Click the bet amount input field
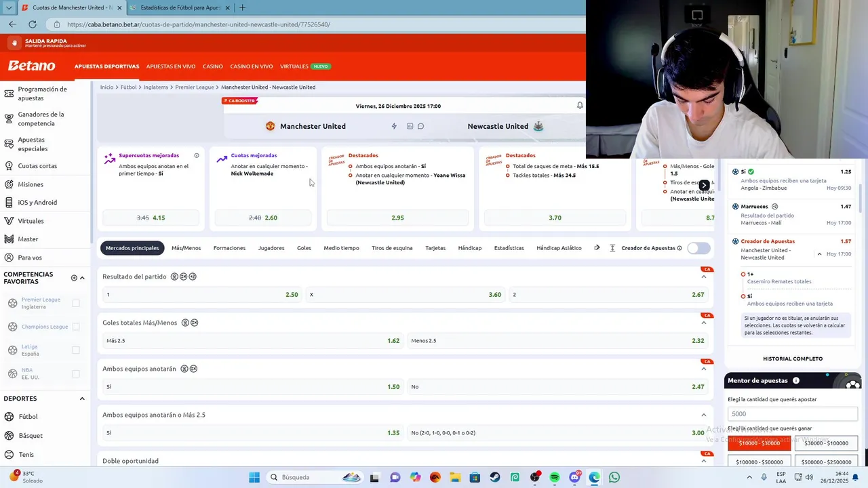The width and height of the screenshot is (868, 488). click(x=793, y=413)
